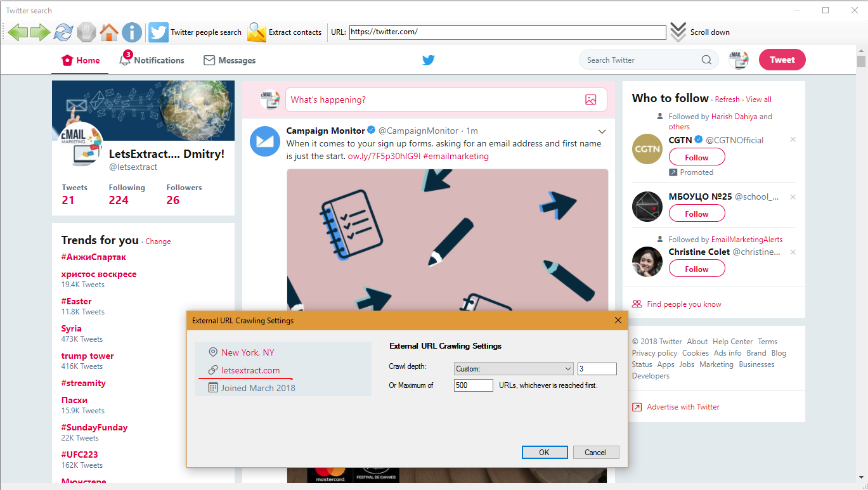The height and width of the screenshot is (490, 868).
Task: Open the blue info icon
Action: coord(132,32)
